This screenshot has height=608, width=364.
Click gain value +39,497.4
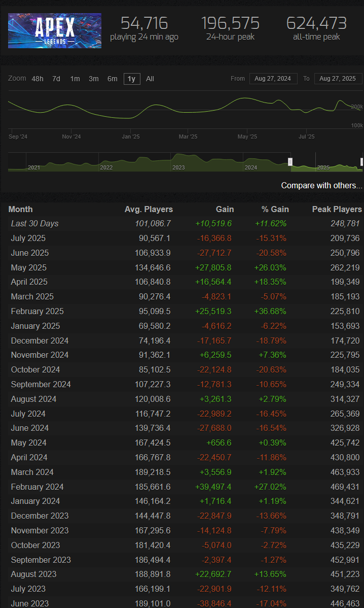214,487
